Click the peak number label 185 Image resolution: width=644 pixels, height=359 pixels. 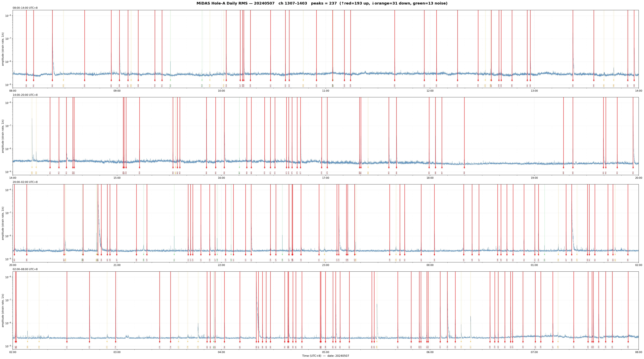point(240,347)
